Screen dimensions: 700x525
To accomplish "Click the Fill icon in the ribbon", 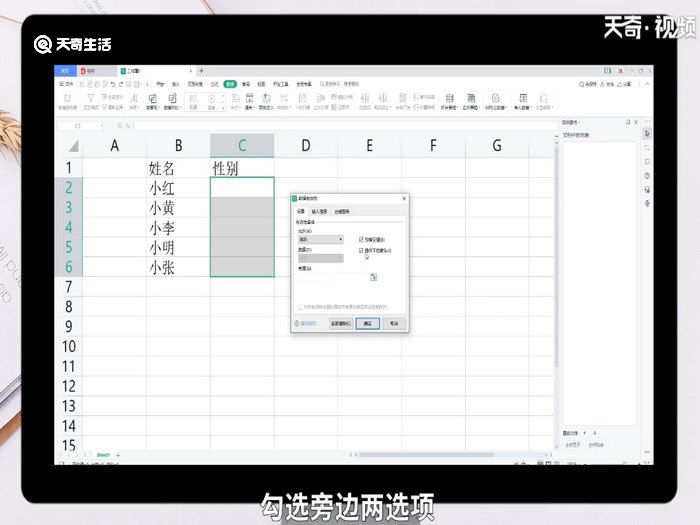I will (x=250, y=98).
